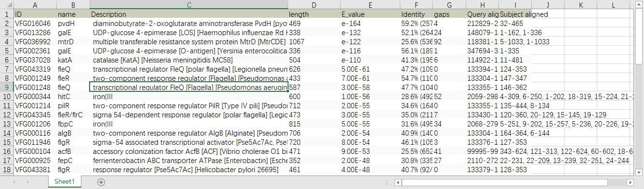Image resolution: width=644 pixels, height=189 pixels.
Task: Select column D header
Action: pyautogui.click(x=314, y=5)
